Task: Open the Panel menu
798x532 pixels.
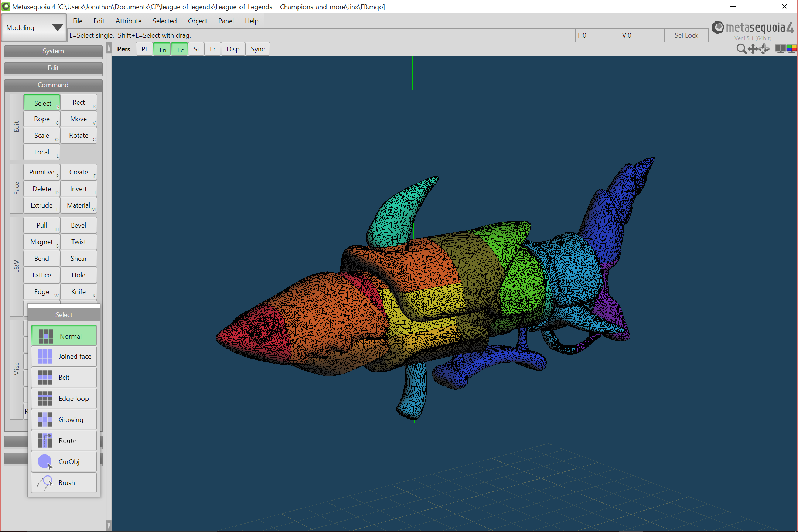Action: (x=226, y=21)
